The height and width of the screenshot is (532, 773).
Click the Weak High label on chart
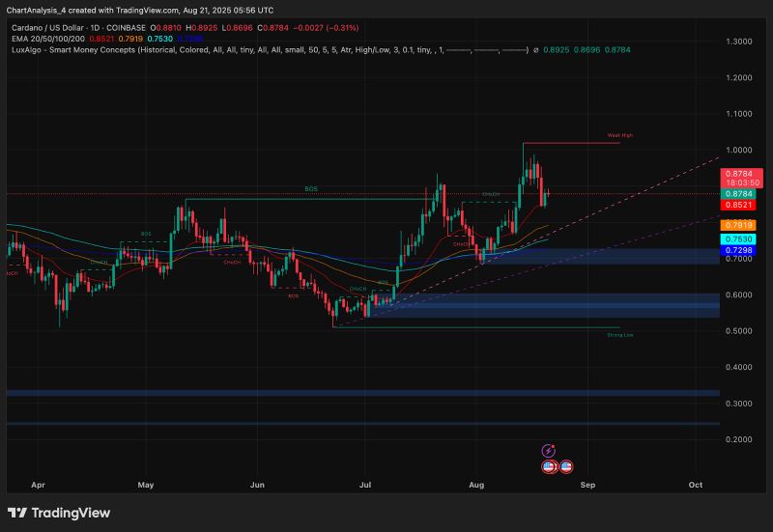(x=619, y=135)
